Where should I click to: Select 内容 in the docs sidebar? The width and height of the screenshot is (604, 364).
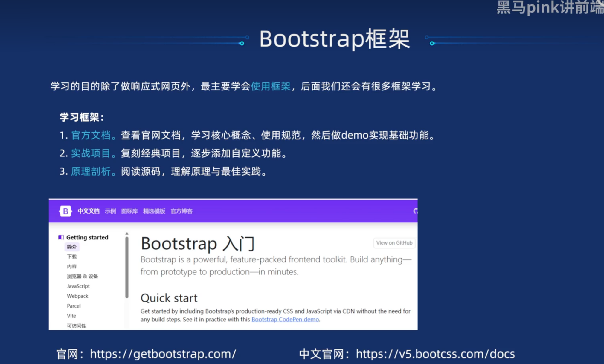click(72, 266)
